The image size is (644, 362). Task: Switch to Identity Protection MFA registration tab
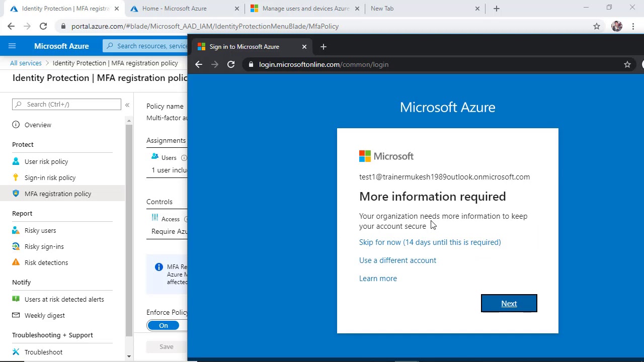pos(65,9)
